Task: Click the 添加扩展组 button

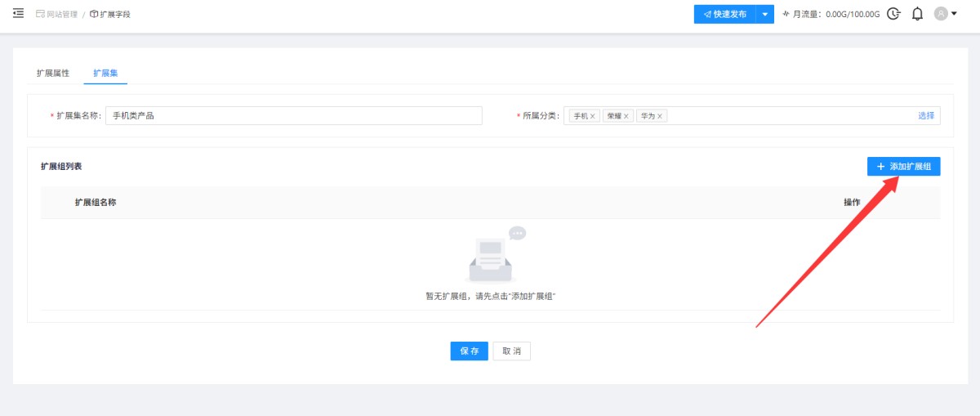Action: (904, 166)
